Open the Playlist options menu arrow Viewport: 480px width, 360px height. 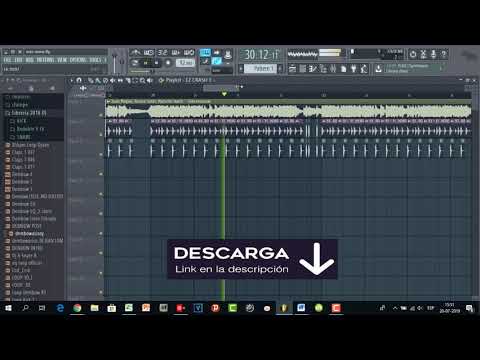click(72, 80)
